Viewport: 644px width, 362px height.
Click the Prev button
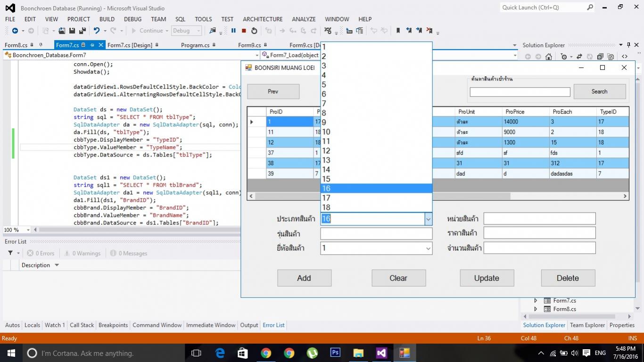click(x=273, y=91)
